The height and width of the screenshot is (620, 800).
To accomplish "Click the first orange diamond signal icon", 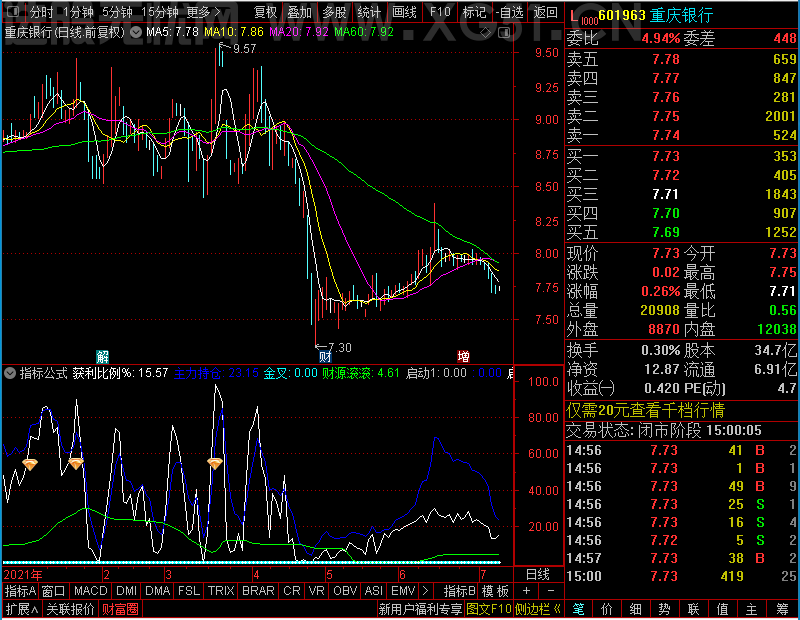I will tap(30, 464).
